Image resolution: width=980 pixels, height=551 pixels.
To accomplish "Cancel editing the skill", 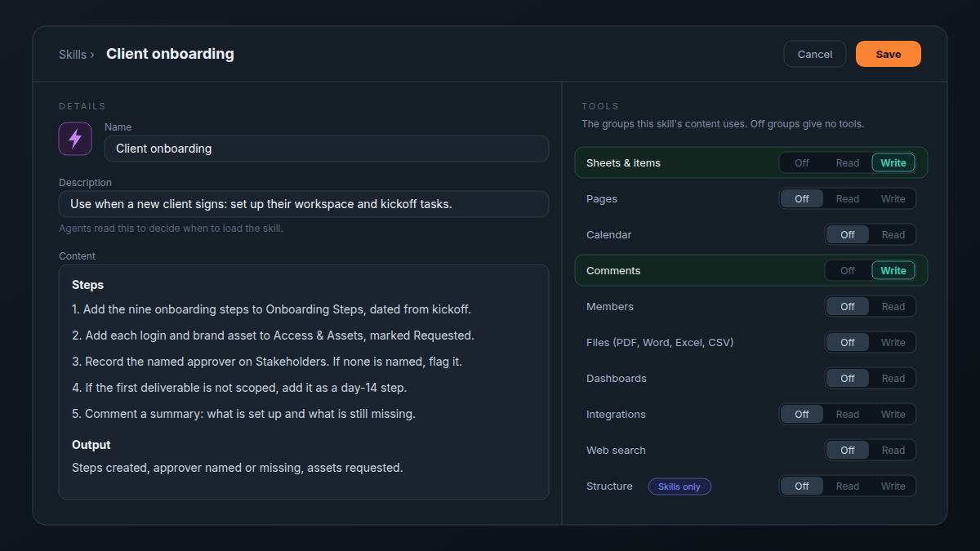I will 815,54.
